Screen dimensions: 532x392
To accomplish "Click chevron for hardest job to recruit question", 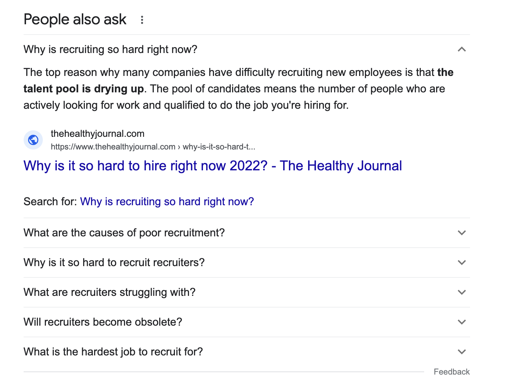I will click(x=462, y=352).
